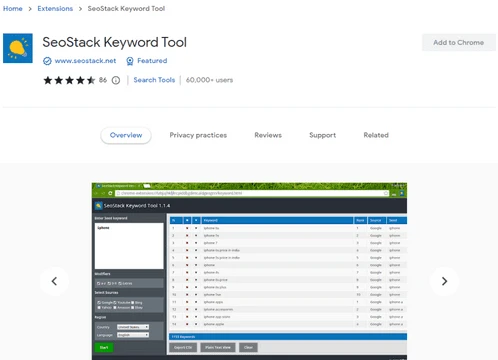This screenshot has height=360, width=498.
Task: Open the Search Tools category link
Action: pos(154,80)
